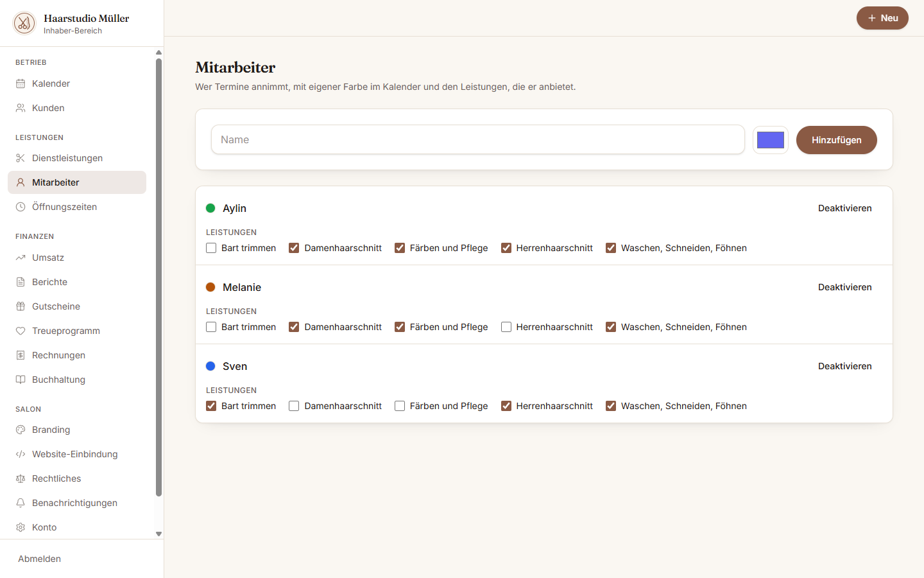Screen dimensions: 924x578
Task: Click the Berichte document icon
Action: (21, 282)
